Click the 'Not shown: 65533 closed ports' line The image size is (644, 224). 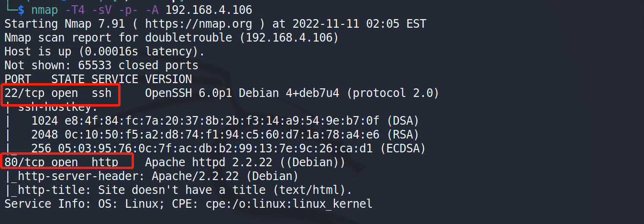[101, 65]
